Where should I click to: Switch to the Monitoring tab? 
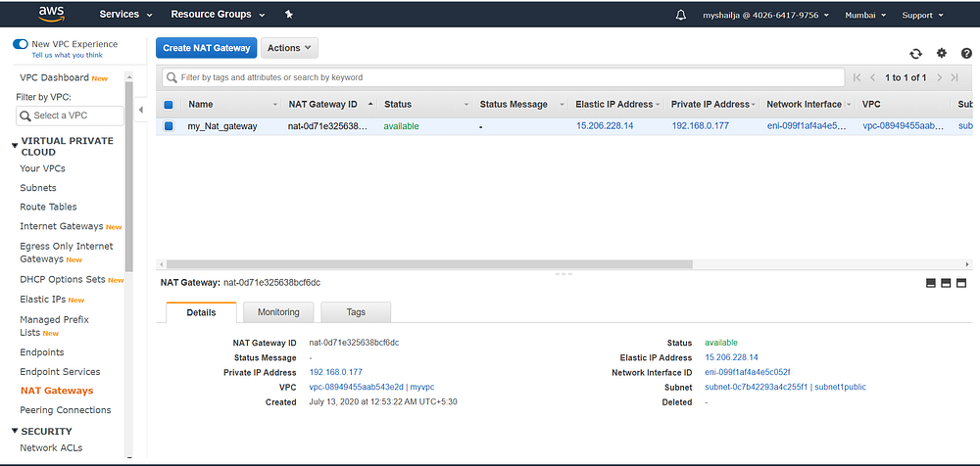point(278,312)
